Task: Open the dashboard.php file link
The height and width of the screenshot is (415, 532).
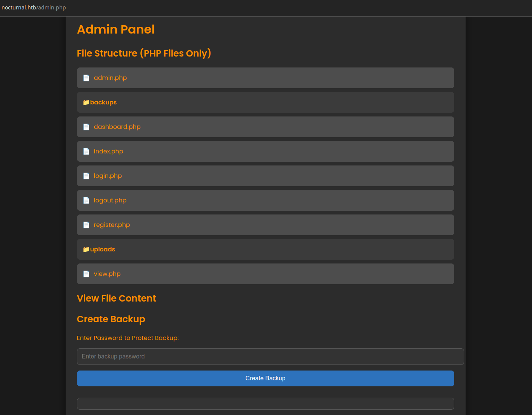Action: [x=117, y=127]
